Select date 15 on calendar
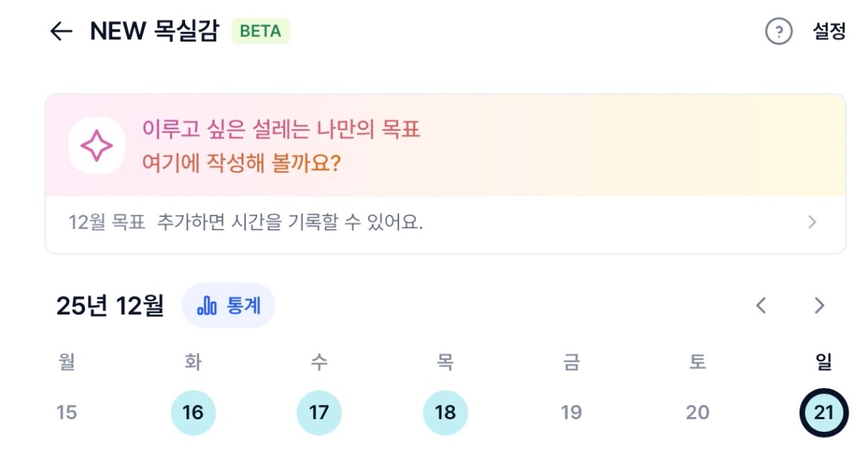This screenshot has height=475, width=868. pos(67,412)
